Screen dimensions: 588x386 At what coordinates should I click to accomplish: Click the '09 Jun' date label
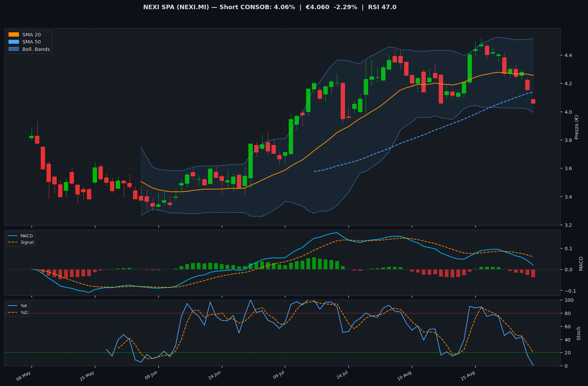click(x=151, y=376)
